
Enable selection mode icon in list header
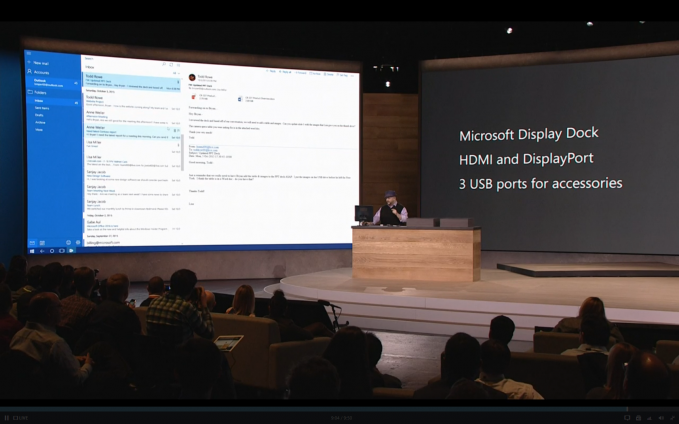pos(178,65)
